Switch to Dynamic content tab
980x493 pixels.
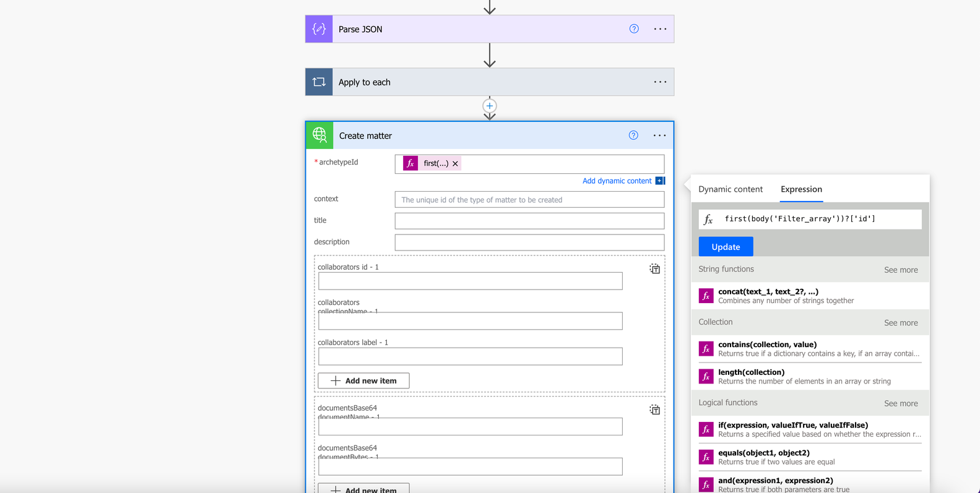click(731, 189)
